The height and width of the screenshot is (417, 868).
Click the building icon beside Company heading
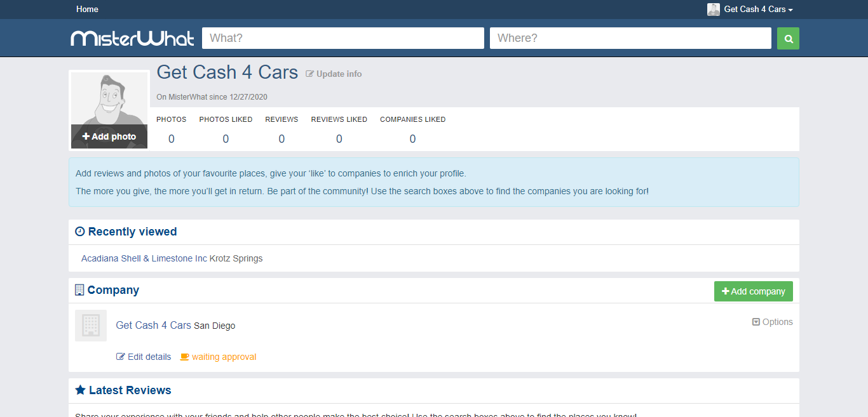79,290
